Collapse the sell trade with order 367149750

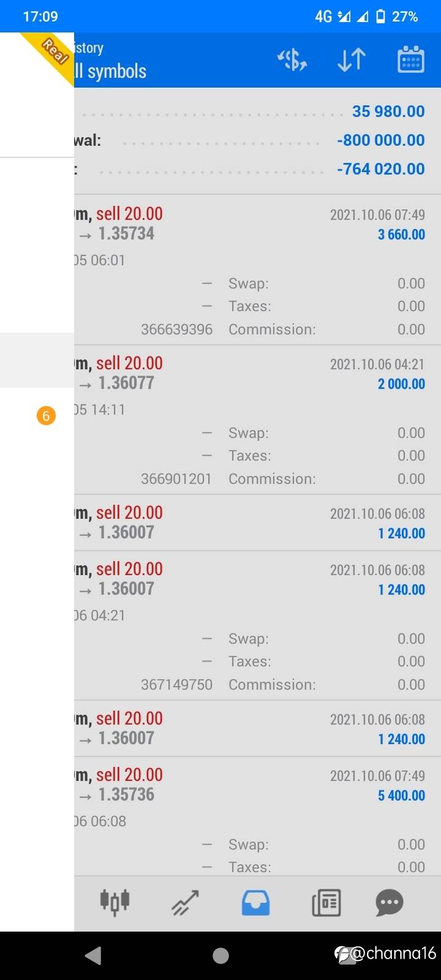point(257,579)
